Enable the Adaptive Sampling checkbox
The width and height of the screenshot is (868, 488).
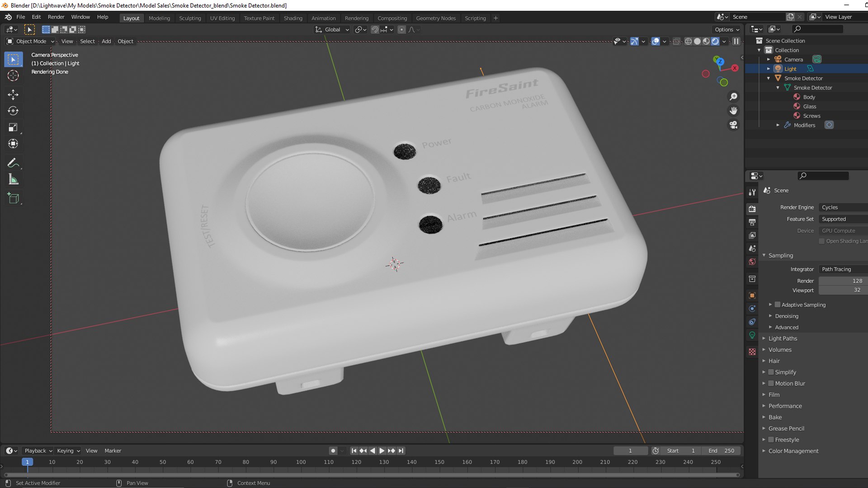pos(778,305)
